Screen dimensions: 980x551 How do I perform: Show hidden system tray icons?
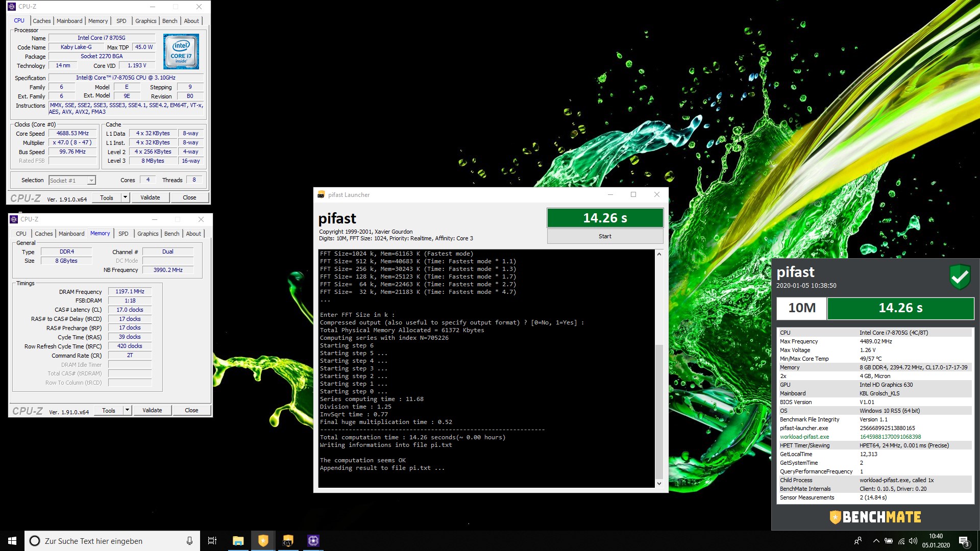[876, 541]
